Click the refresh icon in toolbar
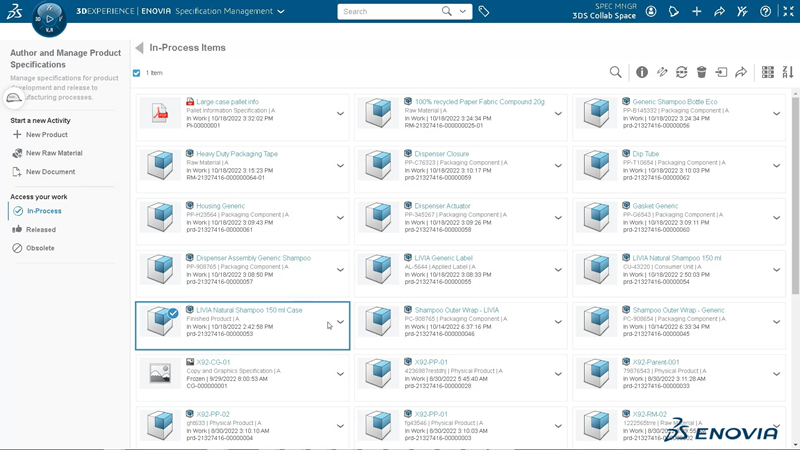 click(x=681, y=72)
